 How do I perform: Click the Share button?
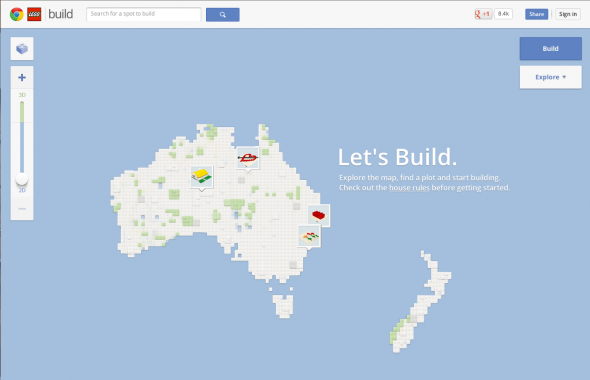[x=537, y=14]
